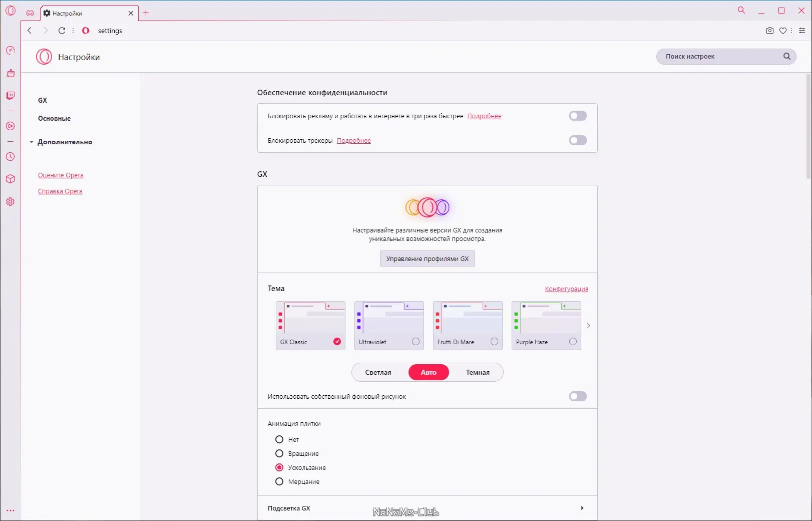Enable custom background image toggle

577,396
